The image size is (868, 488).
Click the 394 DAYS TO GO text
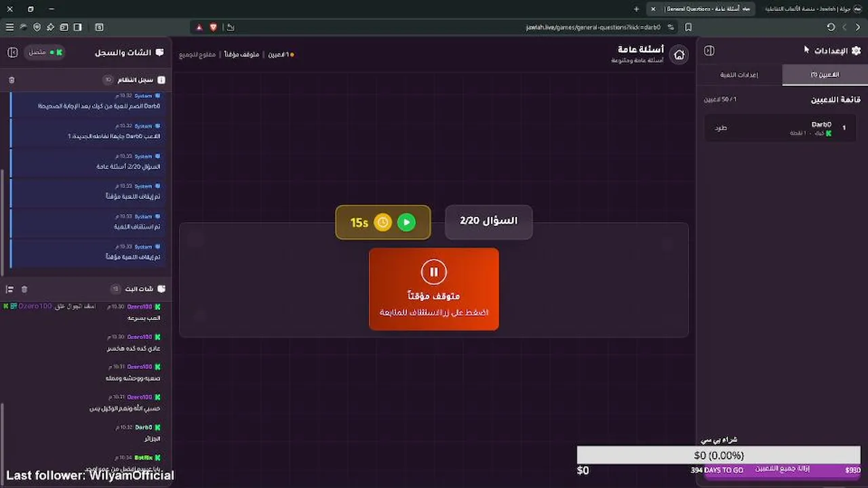717,470
